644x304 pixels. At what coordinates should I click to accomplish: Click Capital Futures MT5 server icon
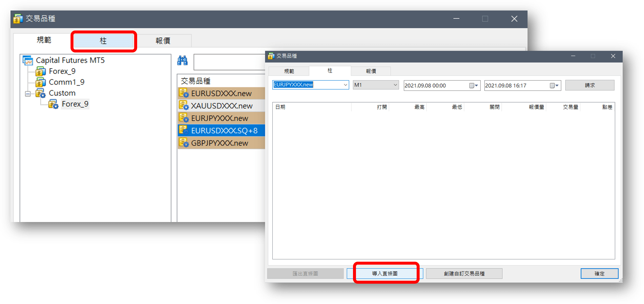(28, 60)
